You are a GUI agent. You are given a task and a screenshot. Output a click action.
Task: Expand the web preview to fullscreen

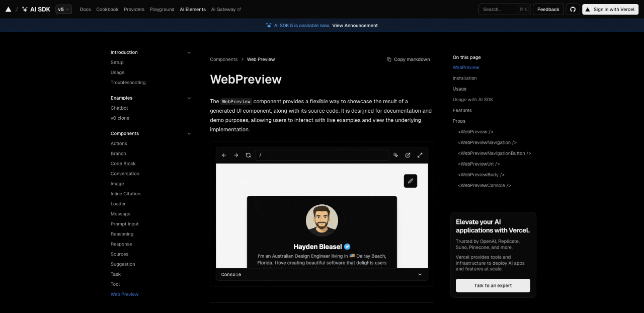(x=420, y=155)
